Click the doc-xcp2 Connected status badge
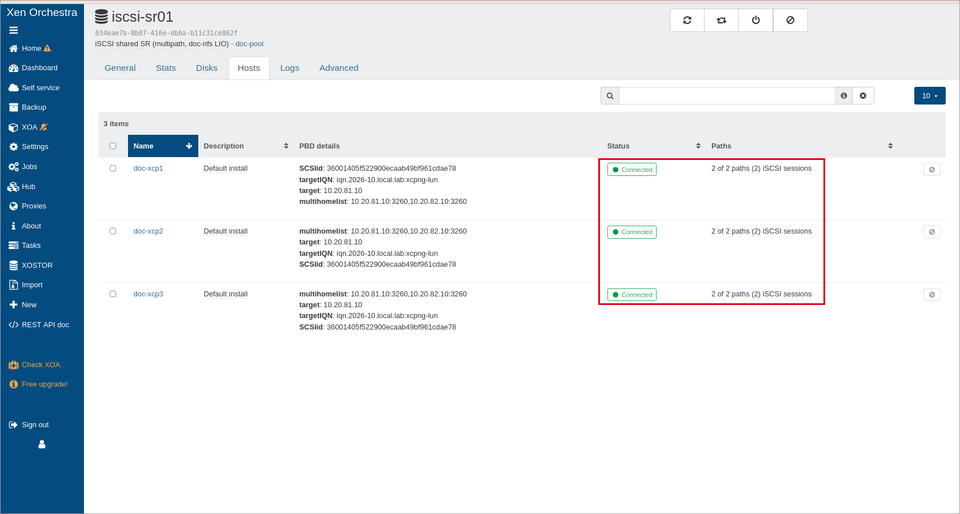The image size is (960, 514). click(x=632, y=232)
